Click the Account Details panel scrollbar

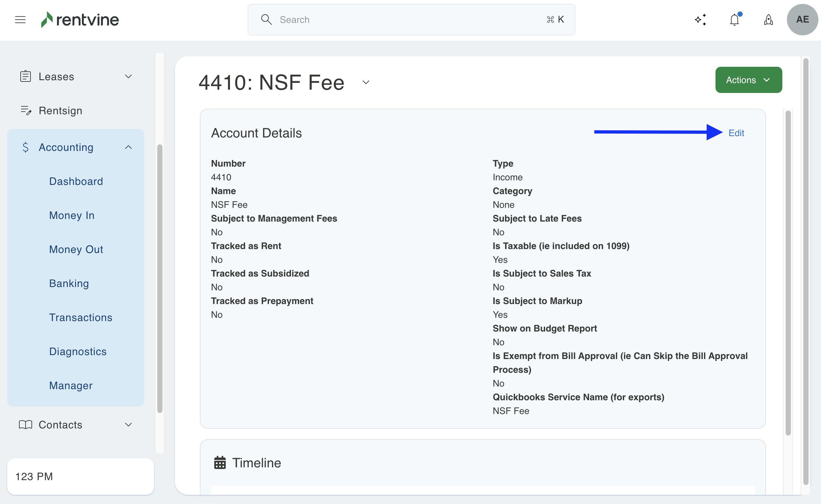[x=788, y=273]
